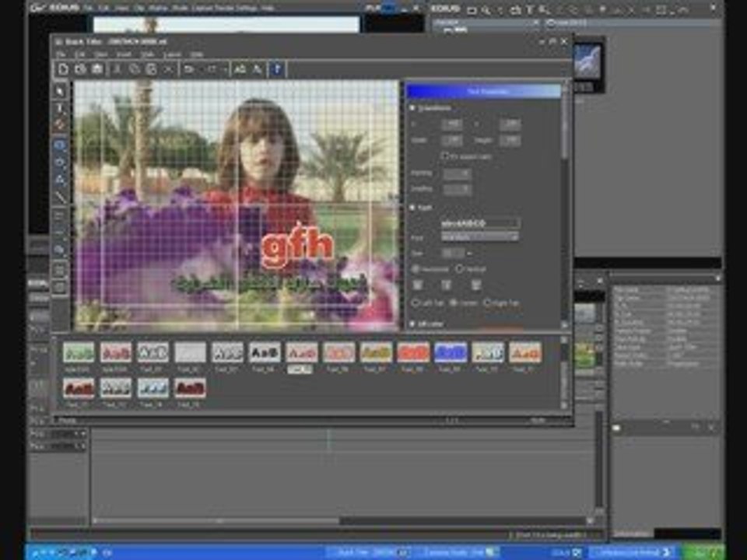Click the large AA preview icon in toolbar
The height and width of the screenshot is (560, 747).
(x=240, y=69)
